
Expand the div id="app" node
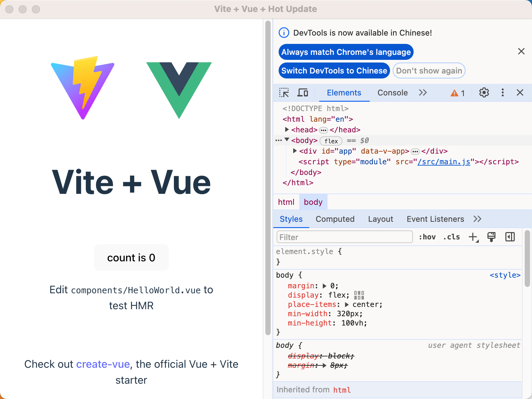pyautogui.click(x=295, y=151)
